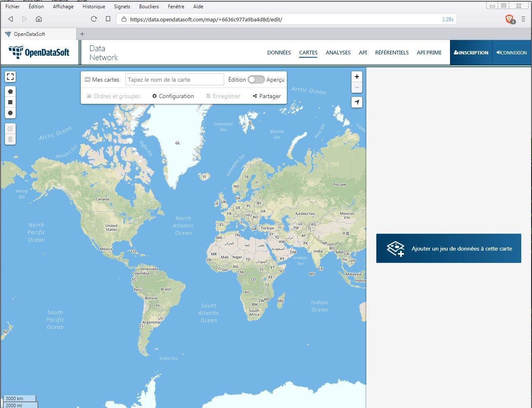Click the INSCRIPTION button
This screenshot has height=408, width=532.
pyautogui.click(x=471, y=53)
